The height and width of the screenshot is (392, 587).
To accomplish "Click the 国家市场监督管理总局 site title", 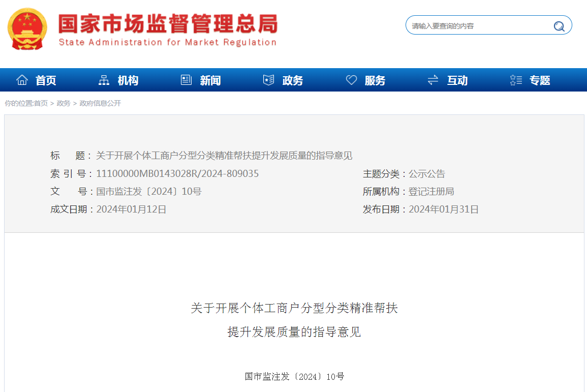I will tap(168, 23).
